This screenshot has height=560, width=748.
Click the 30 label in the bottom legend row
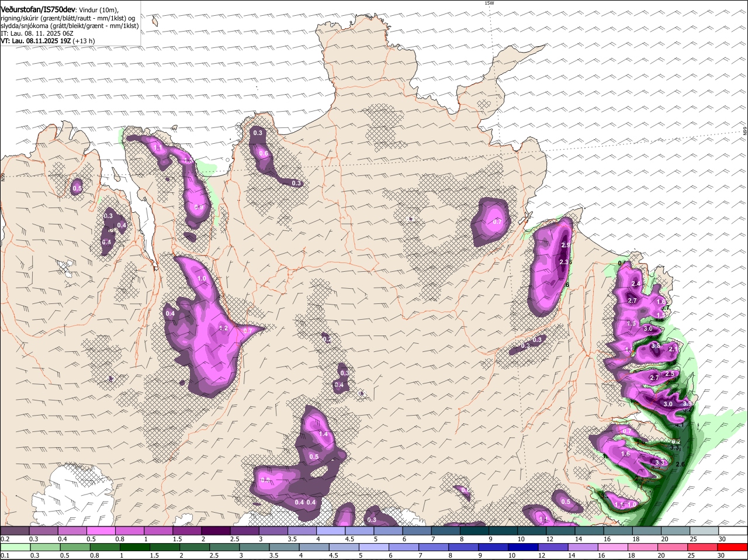tap(721, 555)
